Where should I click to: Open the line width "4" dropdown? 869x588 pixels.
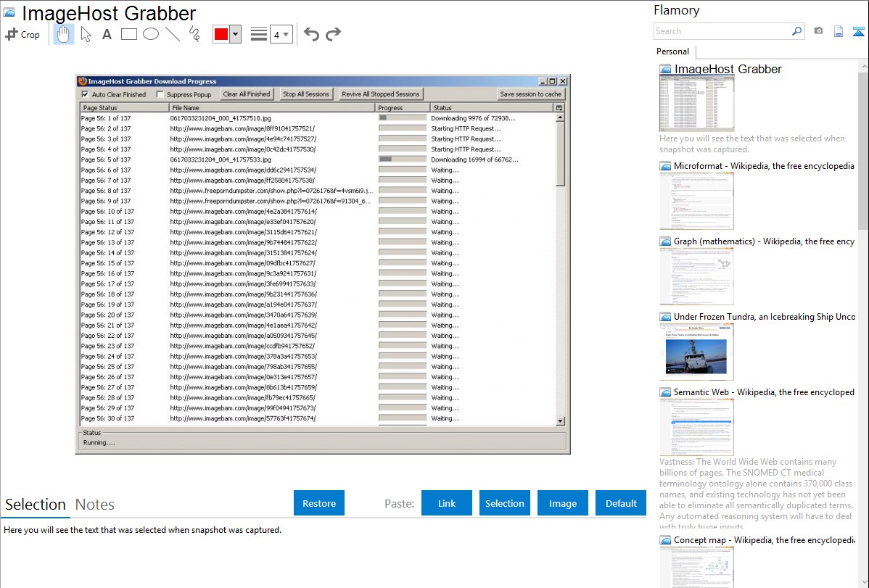click(281, 33)
